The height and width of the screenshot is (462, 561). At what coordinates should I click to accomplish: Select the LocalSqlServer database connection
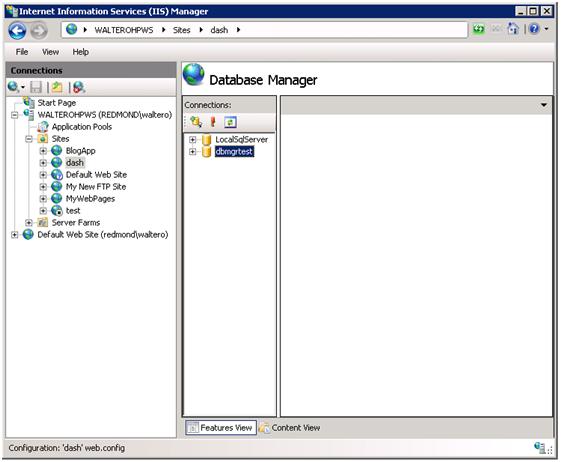[x=242, y=140]
